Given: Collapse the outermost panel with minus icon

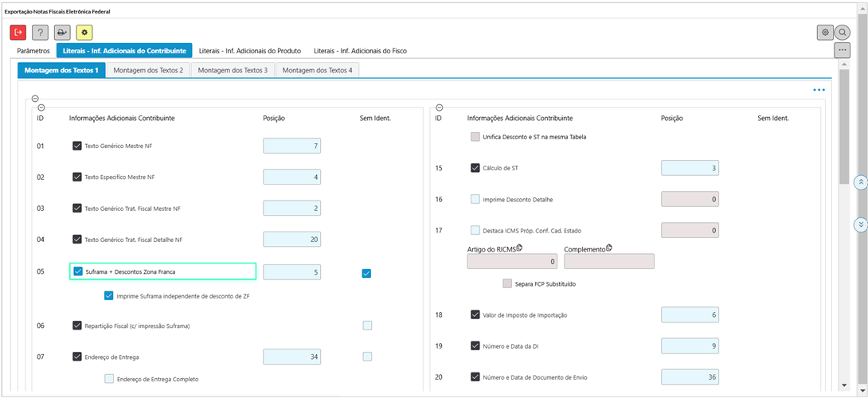Looking at the screenshot, I should click(x=35, y=99).
